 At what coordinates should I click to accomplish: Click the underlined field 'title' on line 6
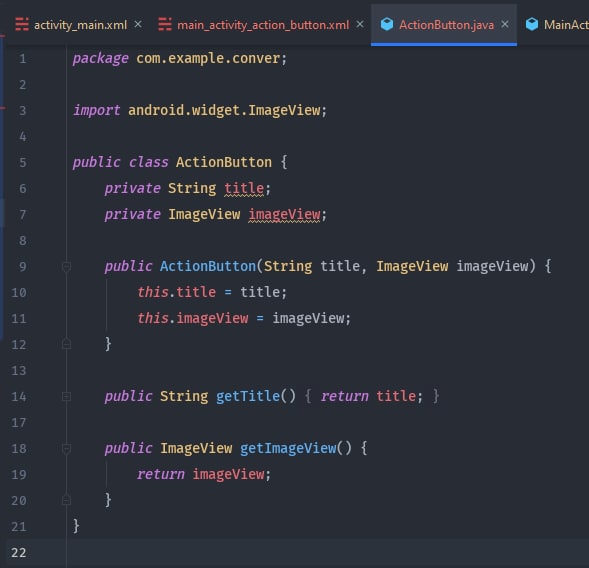pos(244,189)
